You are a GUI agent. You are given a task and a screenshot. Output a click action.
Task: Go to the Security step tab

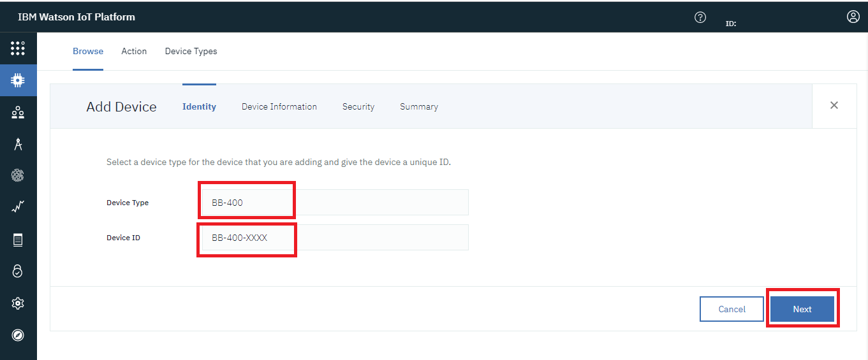tap(358, 106)
